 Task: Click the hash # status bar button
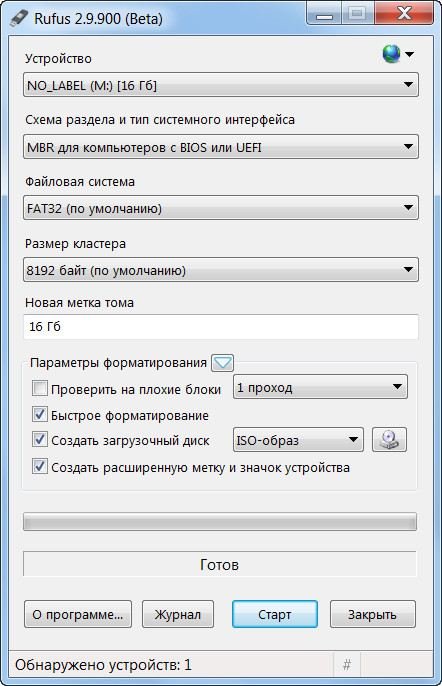347,665
